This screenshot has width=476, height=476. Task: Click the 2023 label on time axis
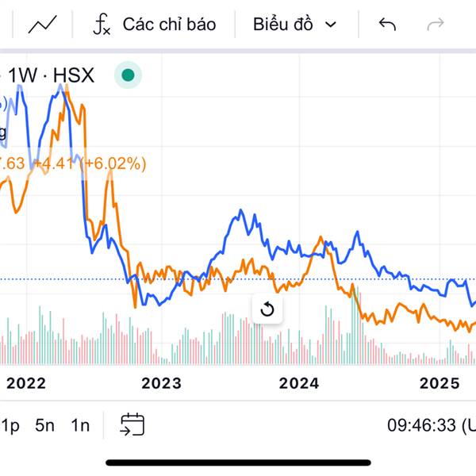[161, 384]
